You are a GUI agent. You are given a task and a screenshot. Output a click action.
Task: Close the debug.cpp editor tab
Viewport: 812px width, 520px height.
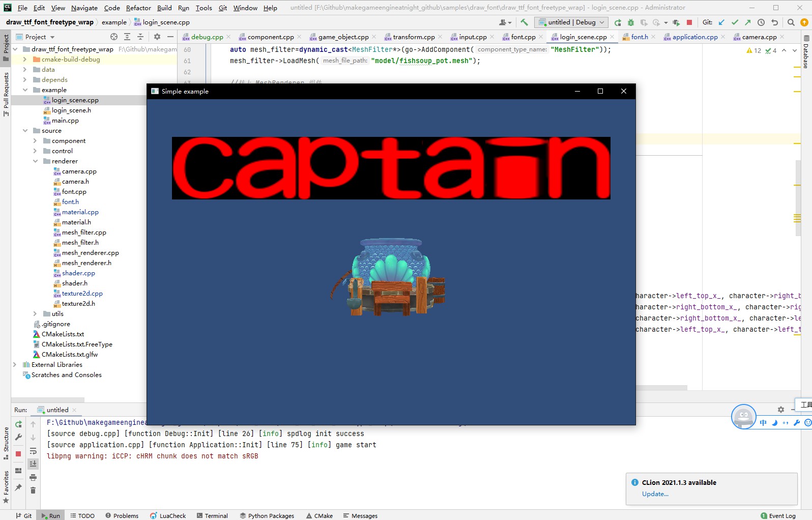228,37
